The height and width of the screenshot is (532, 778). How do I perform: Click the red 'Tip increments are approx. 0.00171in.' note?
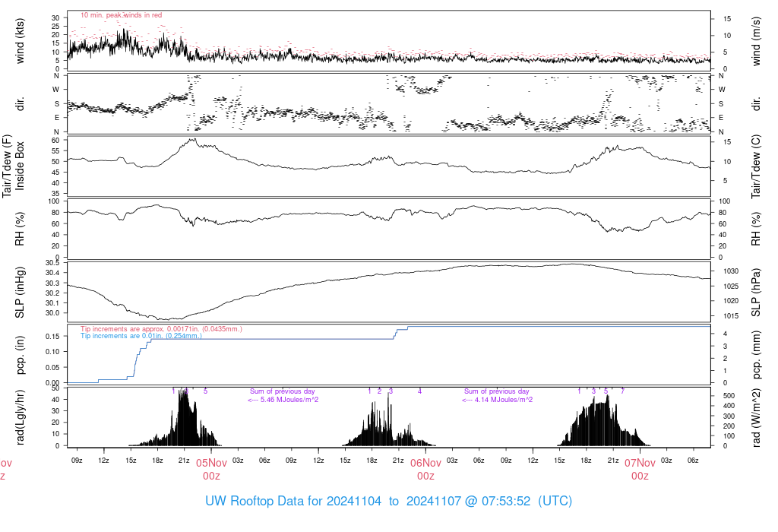point(161,329)
